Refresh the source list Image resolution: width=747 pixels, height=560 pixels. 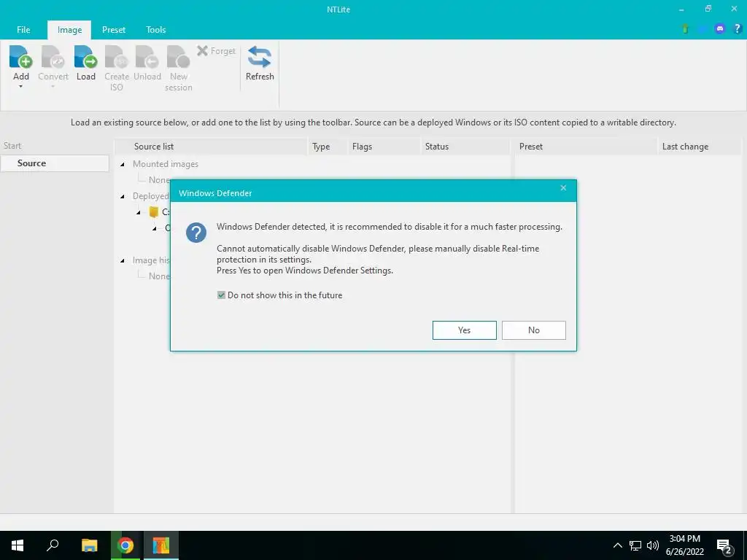click(x=260, y=63)
